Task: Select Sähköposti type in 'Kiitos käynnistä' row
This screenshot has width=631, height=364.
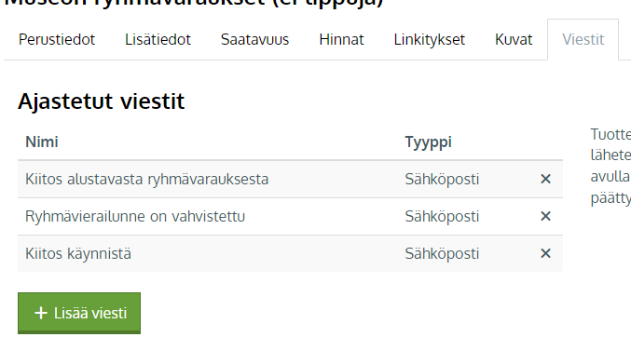Action: tap(442, 254)
